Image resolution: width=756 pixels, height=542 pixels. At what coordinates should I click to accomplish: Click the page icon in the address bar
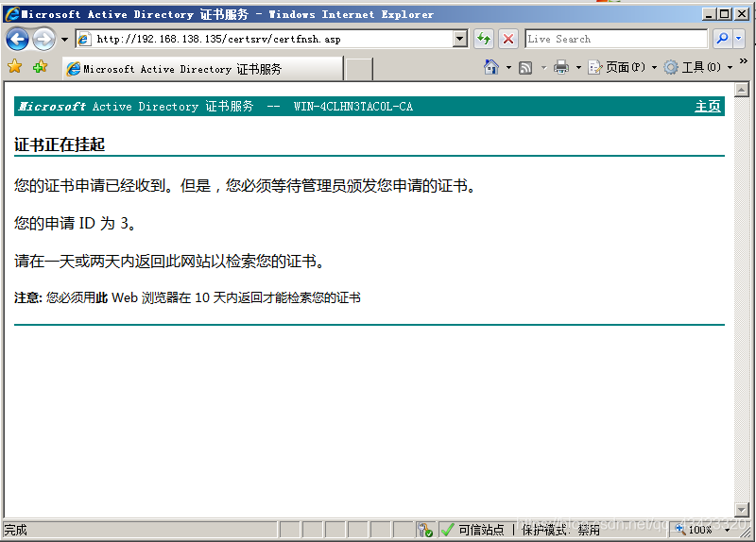tap(84, 39)
